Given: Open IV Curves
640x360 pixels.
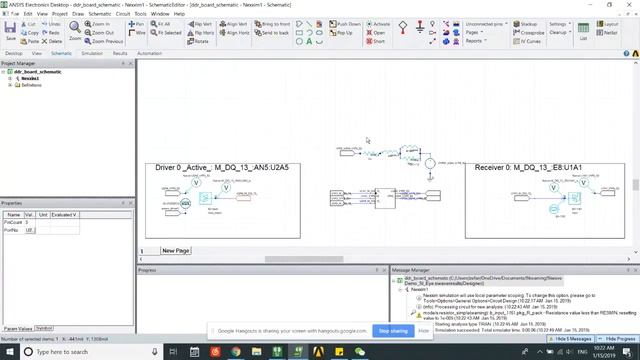Looking at the screenshot, I should click(527, 41).
